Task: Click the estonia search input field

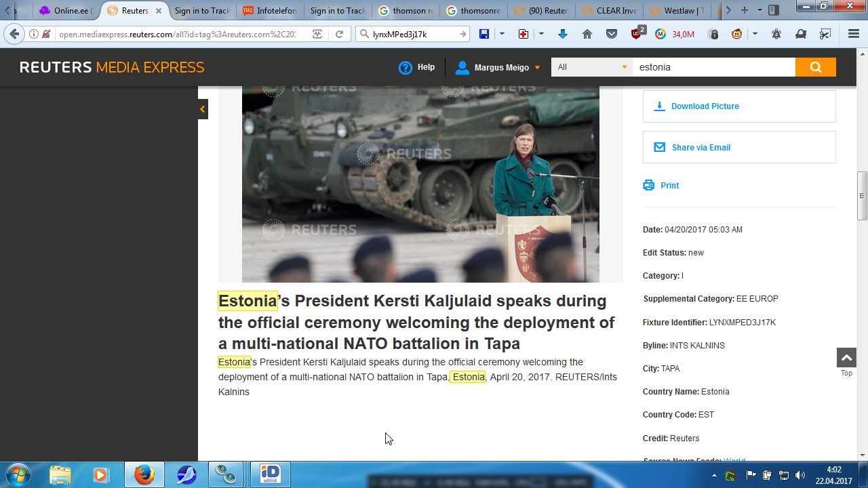Action: (714, 67)
